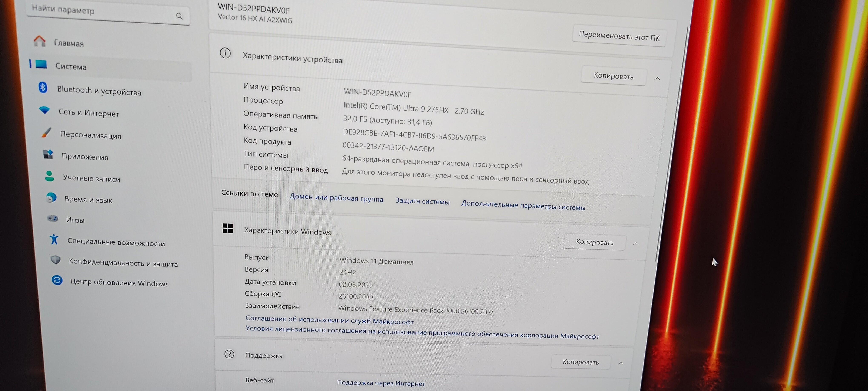Select Специальные возможности in the sidebar

(x=116, y=242)
